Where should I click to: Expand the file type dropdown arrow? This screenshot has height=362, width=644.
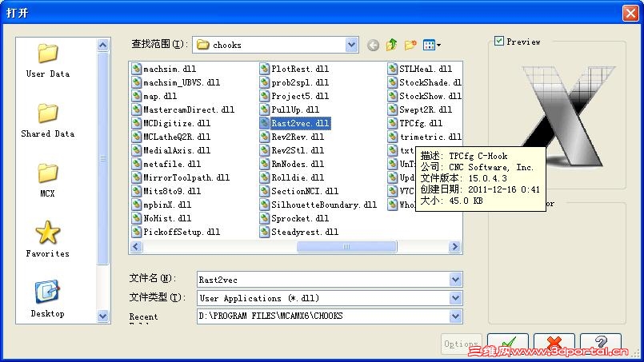[455, 298]
